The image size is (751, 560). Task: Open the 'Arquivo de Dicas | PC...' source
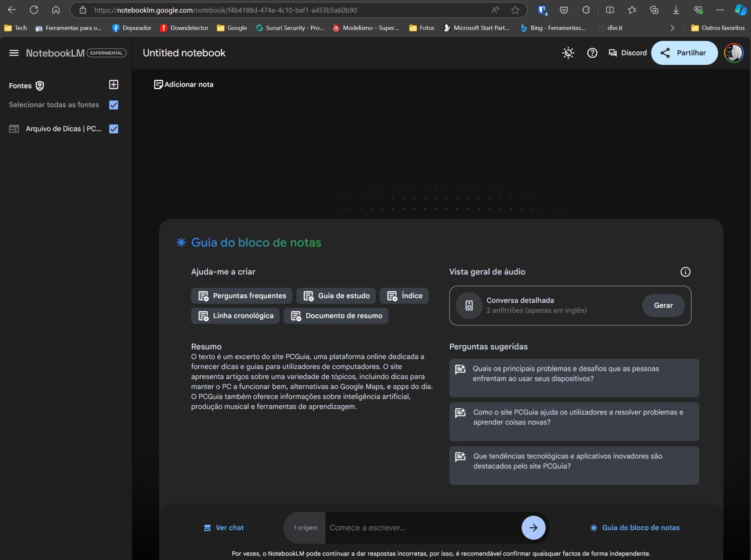tap(63, 129)
